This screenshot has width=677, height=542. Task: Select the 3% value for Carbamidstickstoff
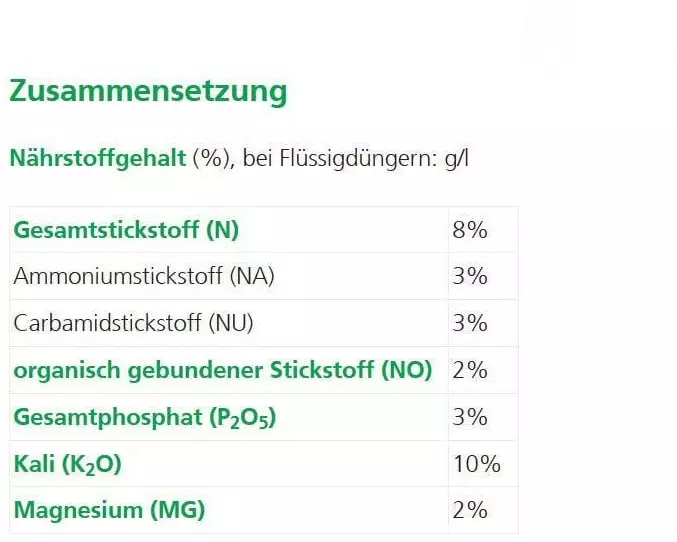point(469,323)
